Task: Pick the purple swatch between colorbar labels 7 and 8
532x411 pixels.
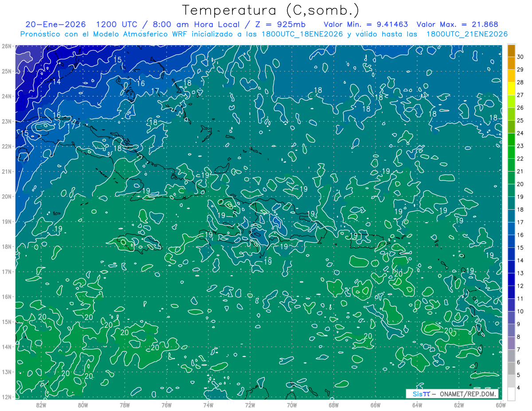Action: (511, 343)
